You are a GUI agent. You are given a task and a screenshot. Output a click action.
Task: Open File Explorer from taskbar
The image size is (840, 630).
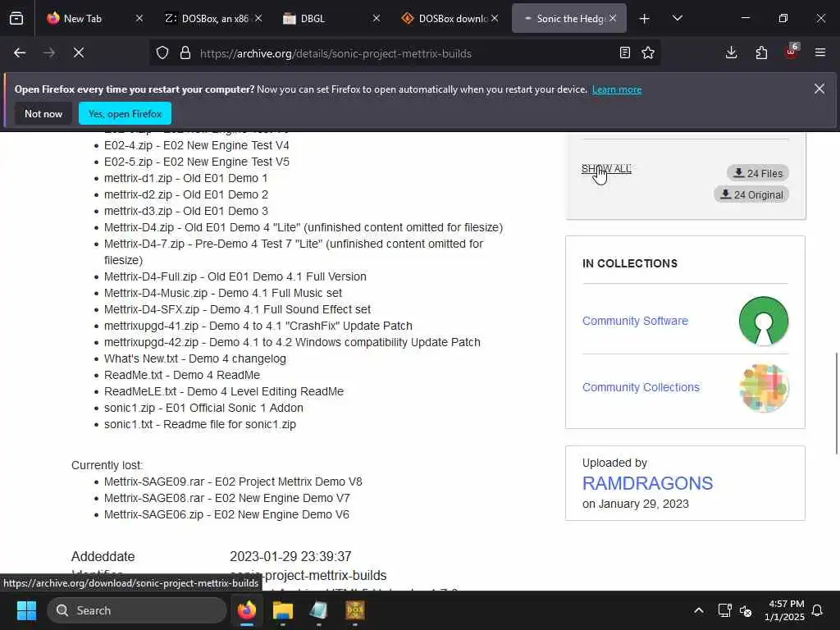point(283,610)
